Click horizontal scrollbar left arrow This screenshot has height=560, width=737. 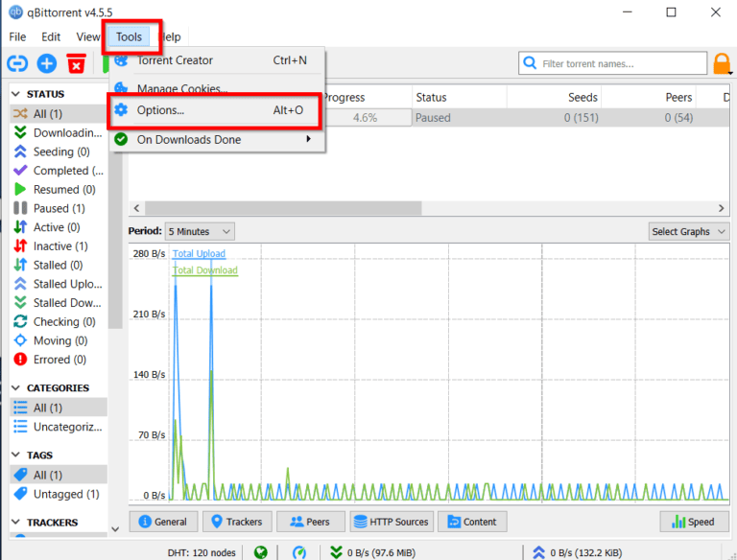(137, 208)
